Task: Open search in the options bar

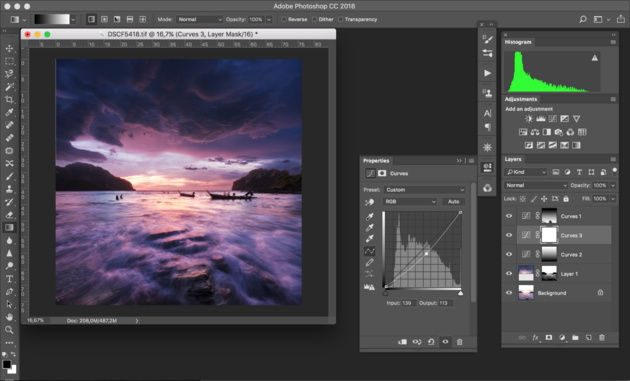Action: click(x=583, y=19)
